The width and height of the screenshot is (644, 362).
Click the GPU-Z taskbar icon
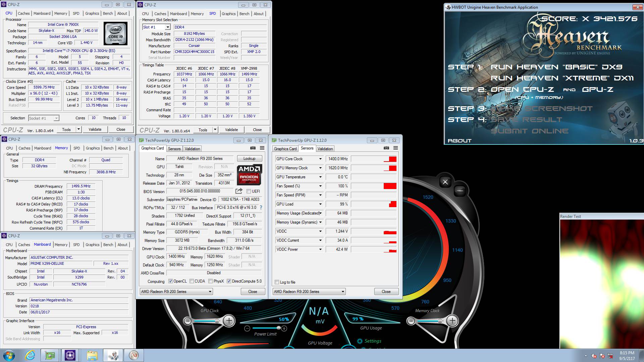(x=50, y=355)
